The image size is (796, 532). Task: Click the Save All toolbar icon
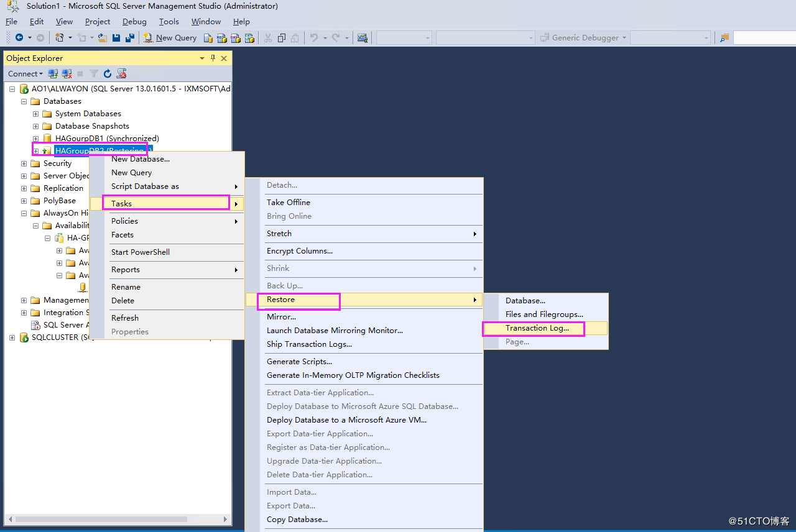[130, 37]
